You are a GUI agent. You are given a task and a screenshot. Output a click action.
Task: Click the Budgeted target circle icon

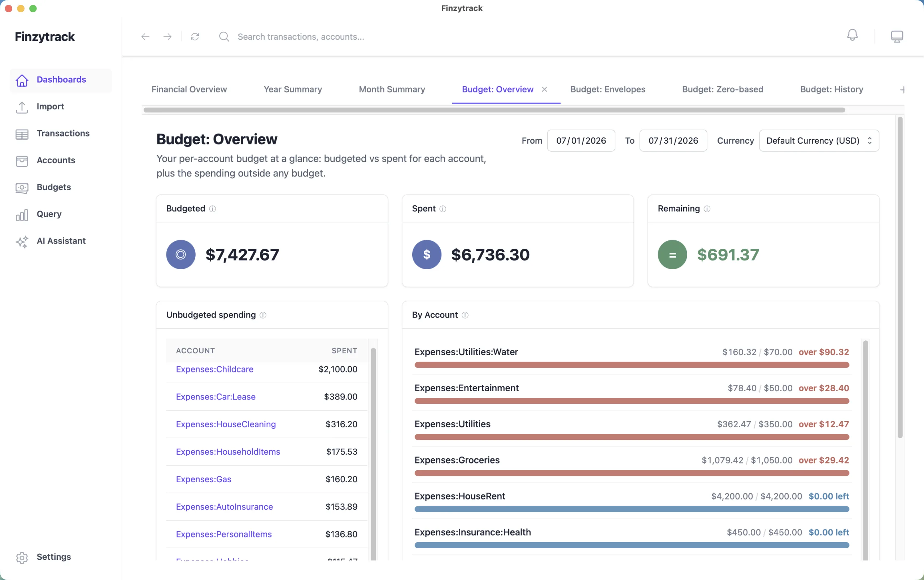(x=181, y=254)
